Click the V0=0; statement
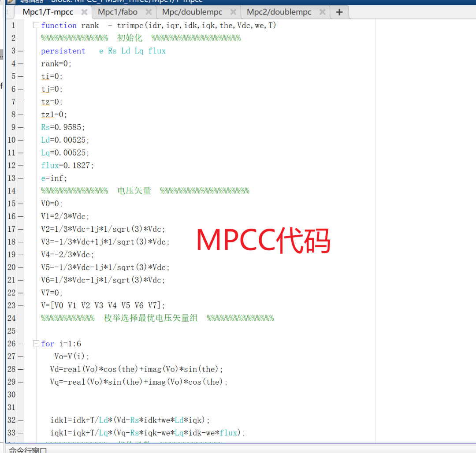 point(52,204)
